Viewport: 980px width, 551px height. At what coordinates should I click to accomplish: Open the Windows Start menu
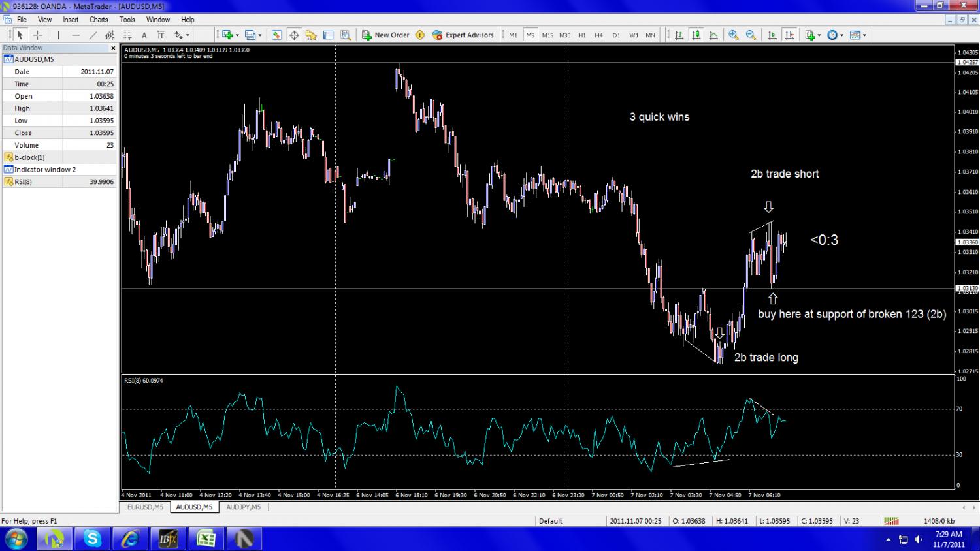point(16,539)
